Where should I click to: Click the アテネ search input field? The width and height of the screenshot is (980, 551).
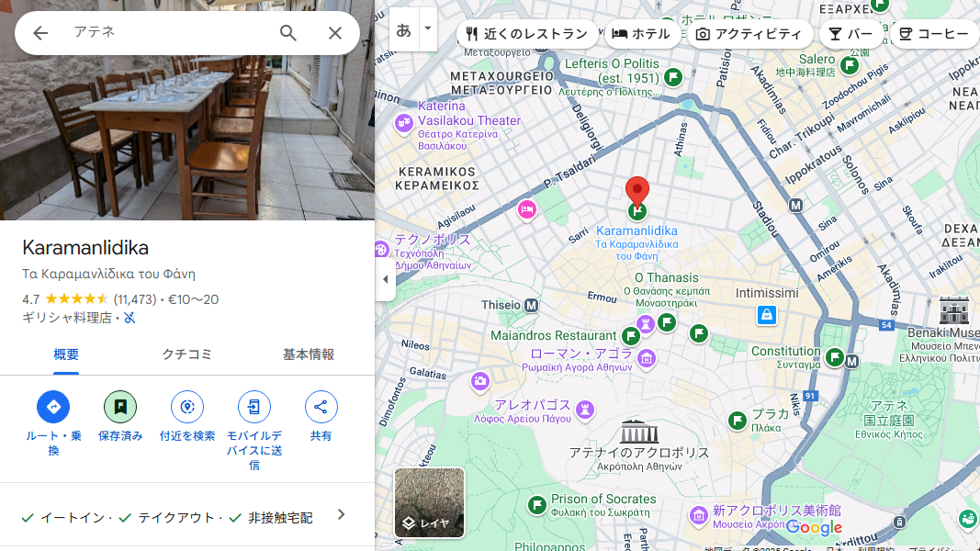165,33
